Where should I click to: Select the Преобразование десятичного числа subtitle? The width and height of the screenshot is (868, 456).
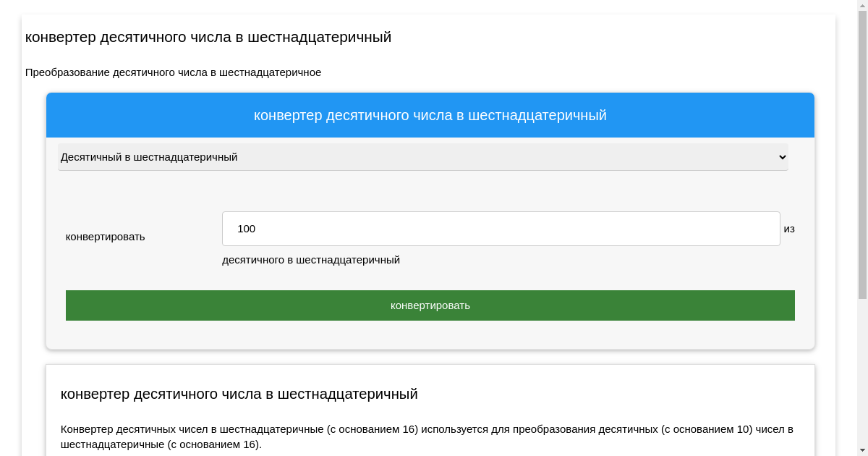click(173, 72)
